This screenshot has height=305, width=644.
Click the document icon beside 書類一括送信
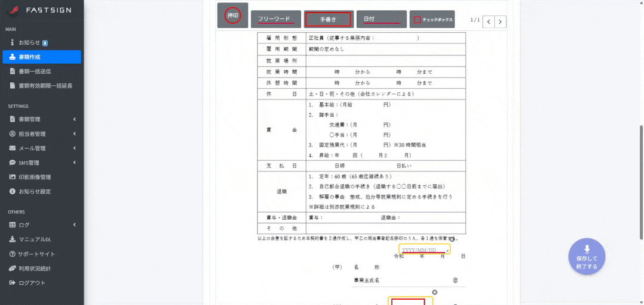(x=13, y=71)
